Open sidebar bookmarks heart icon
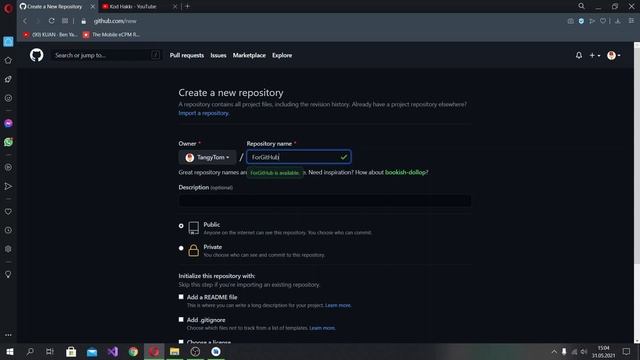Viewport: 640px width, 360px height. click(8, 211)
